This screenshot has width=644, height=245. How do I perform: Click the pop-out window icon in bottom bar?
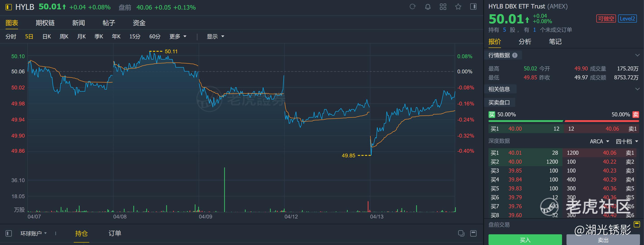461,233
